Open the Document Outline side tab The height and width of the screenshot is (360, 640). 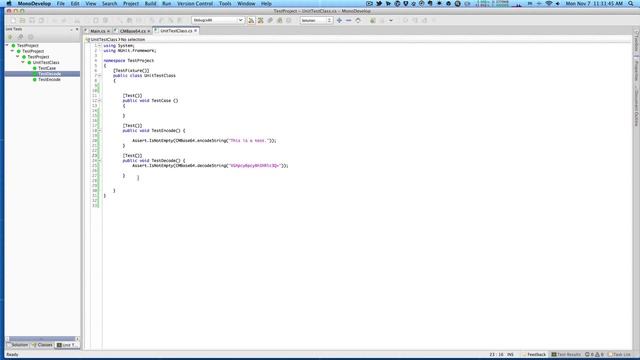(636, 107)
